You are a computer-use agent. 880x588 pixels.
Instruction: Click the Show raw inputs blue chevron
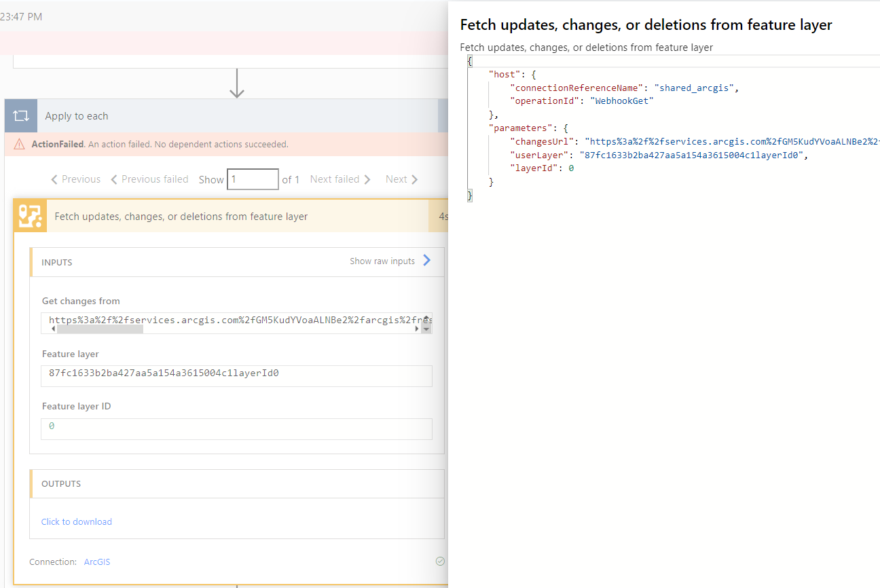pos(427,260)
